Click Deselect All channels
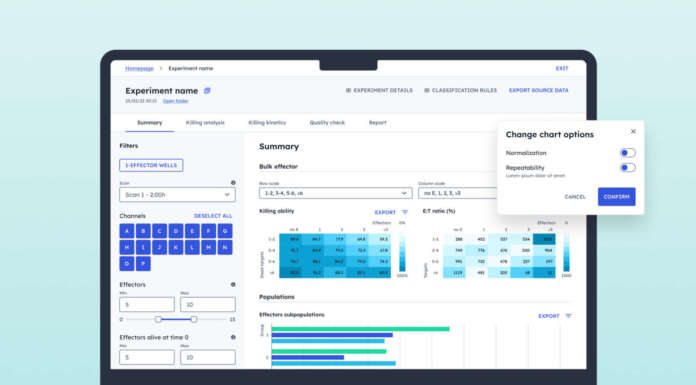This screenshot has height=385, width=696. (x=213, y=216)
